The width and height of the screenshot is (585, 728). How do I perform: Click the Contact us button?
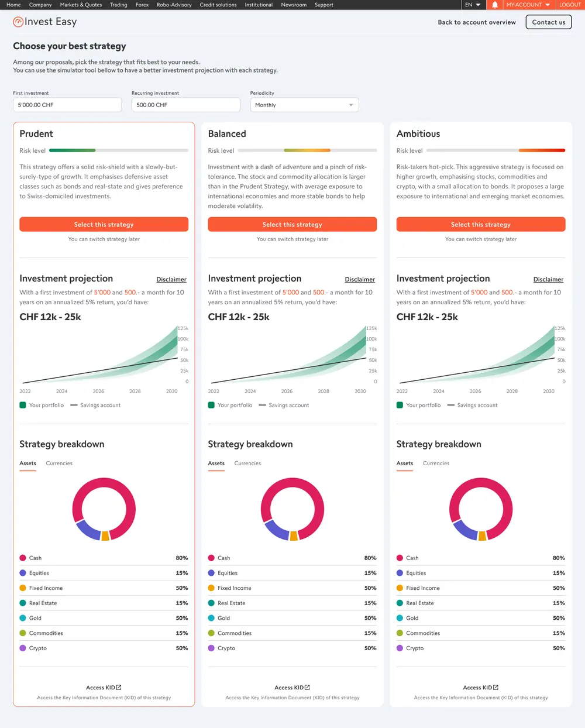click(x=549, y=22)
